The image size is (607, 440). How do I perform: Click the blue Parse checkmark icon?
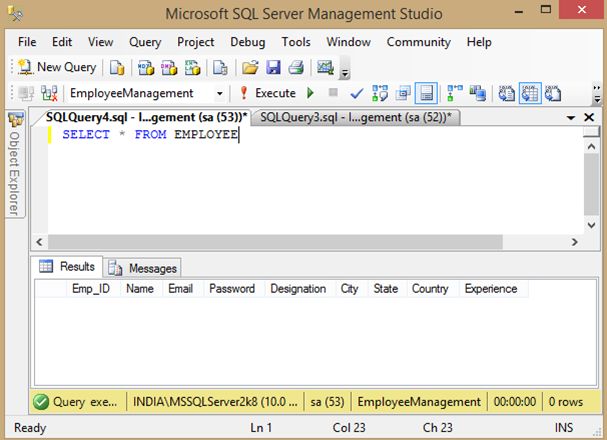[357, 93]
